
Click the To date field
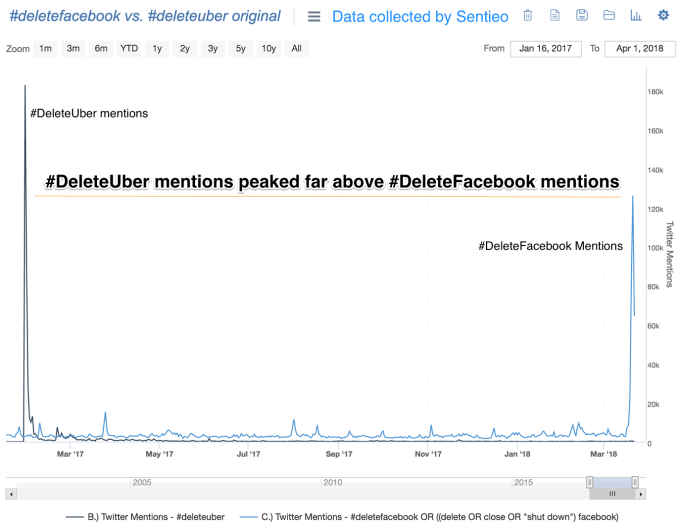click(x=639, y=48)
